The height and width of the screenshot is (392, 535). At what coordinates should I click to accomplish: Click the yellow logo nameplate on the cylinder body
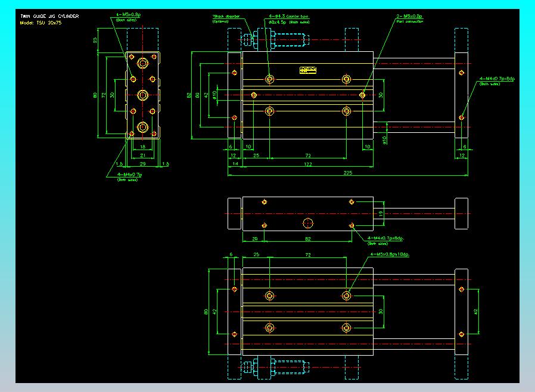coord(307,70)
